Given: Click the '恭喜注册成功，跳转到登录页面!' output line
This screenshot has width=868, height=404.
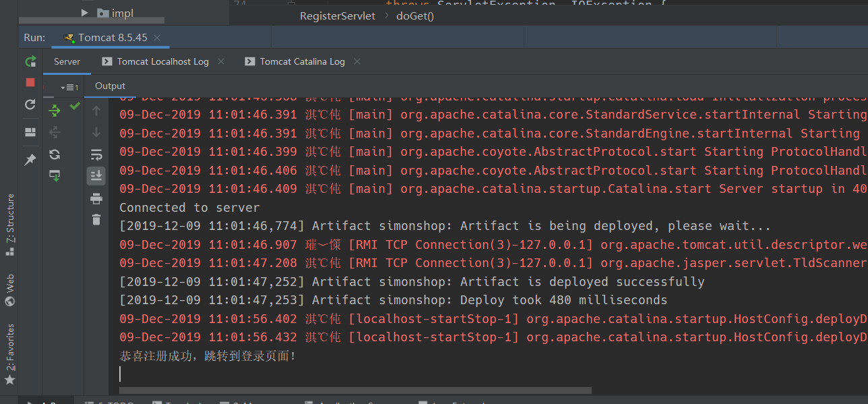Looking at the screenshot, I should [208, 355].
